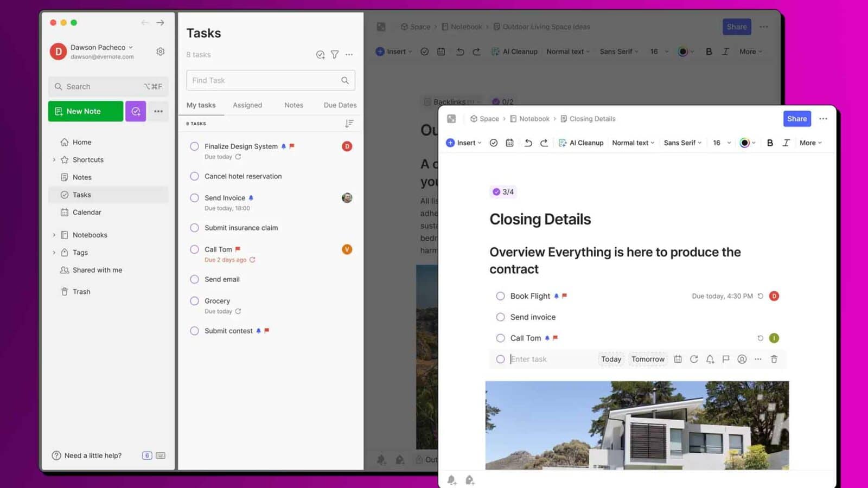Viewport: 868px width, 488px height.
Task: Mark Finalize Design System task complete
Action: (194, 146)
